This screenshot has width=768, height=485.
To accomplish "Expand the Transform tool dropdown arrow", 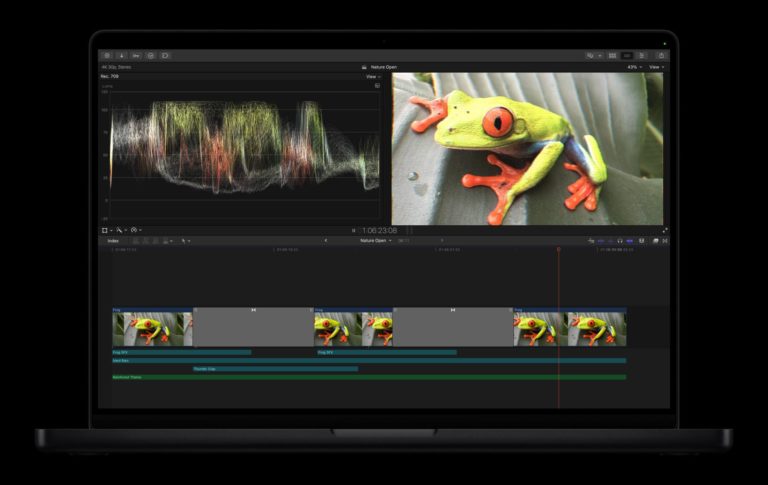I will 111,230.
